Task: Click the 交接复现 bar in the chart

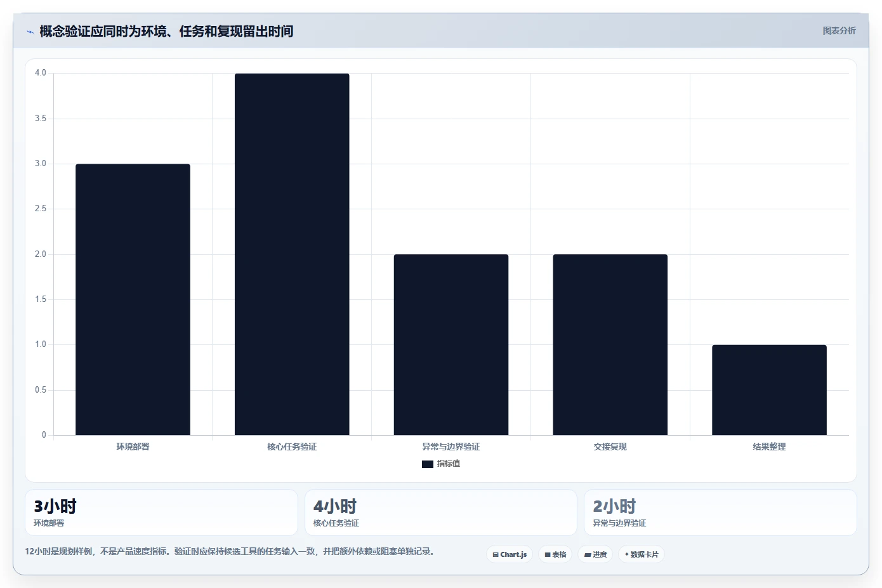Action: click(x=610, y=344)
